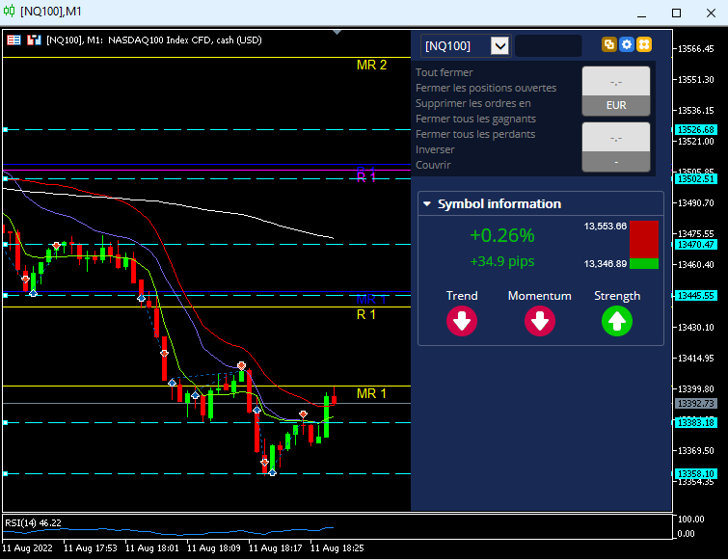
Task: Click the red Momentum down arrow indicator
Action: click(540, 321)
